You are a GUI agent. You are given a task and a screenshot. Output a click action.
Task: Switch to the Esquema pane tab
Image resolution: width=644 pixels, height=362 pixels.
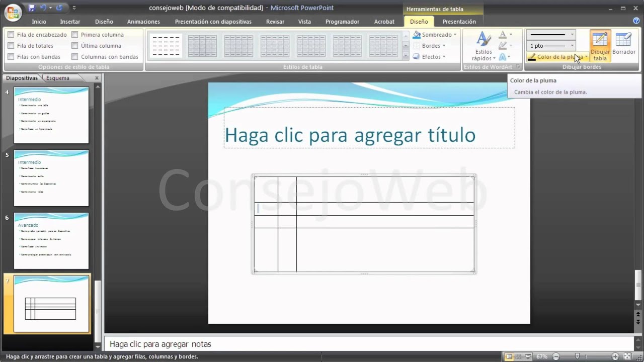pyautogui.click(x=58, y=78)
